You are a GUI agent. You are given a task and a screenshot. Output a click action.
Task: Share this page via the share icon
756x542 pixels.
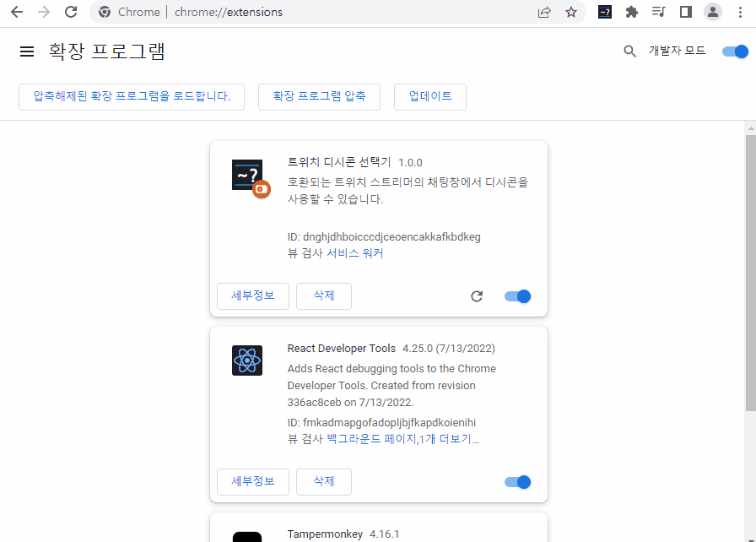[x=544, y=12]
